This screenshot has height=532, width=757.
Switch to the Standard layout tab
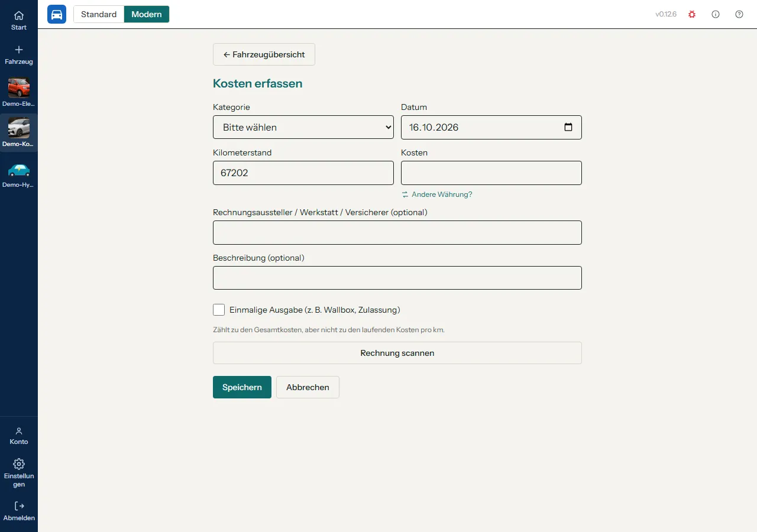tap(99, 14)
